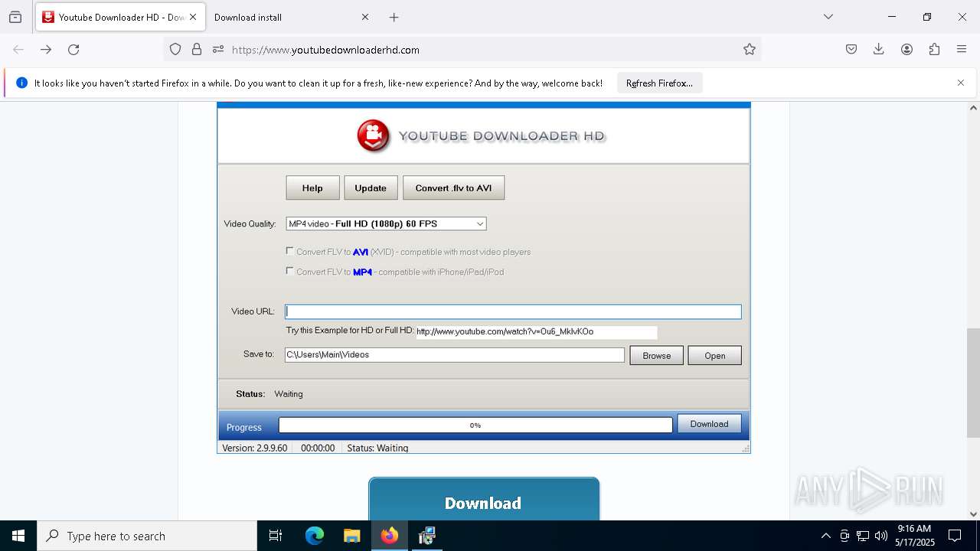The height and width of the screenshot is (551, 980).
Task: Click Windows taskbar search box
Action: coord(147,536)
